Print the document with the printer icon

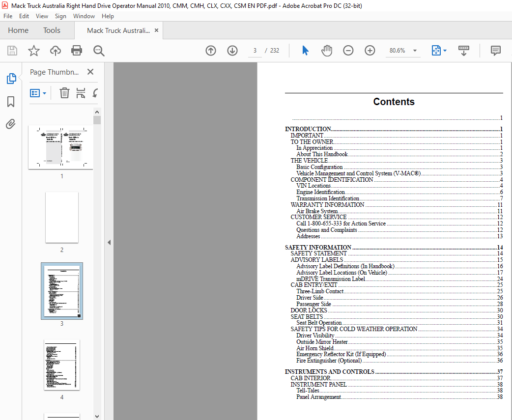tap(77, 51)
